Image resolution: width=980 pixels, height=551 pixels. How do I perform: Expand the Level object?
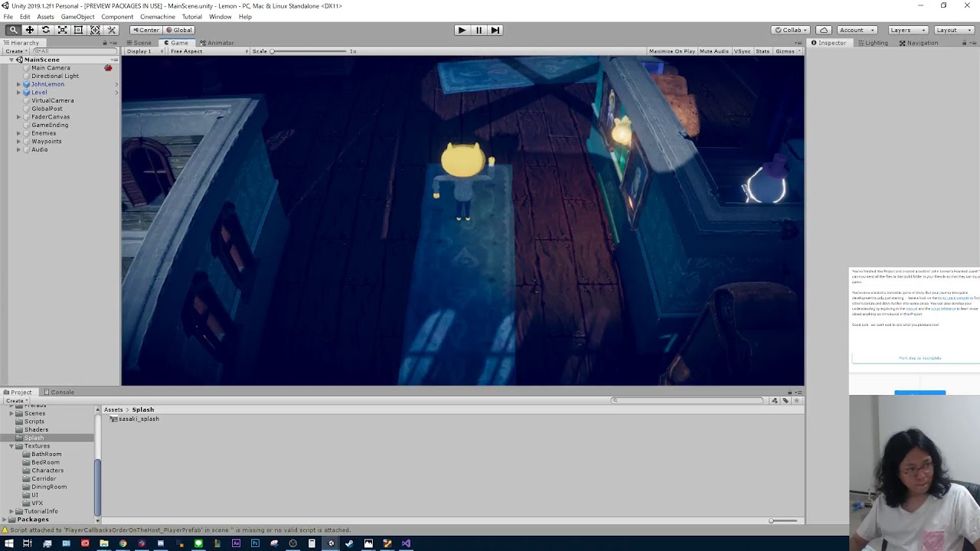point(19,93)
